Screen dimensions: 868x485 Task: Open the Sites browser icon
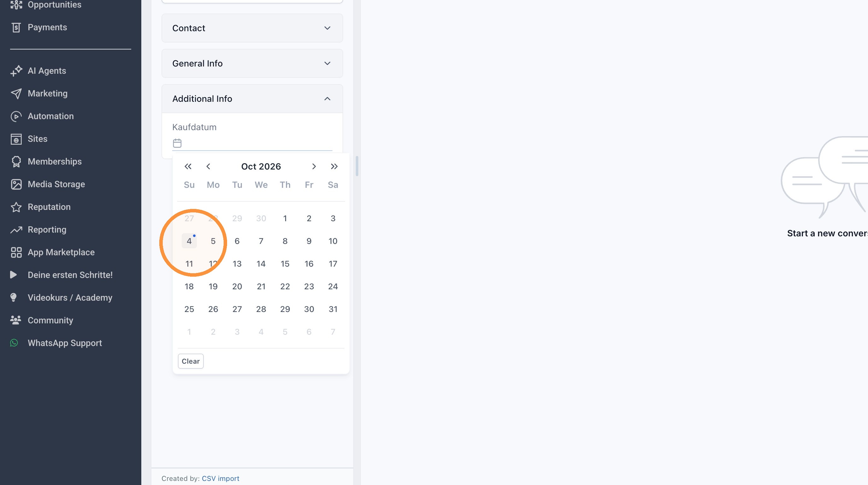[x=16, y=139]
